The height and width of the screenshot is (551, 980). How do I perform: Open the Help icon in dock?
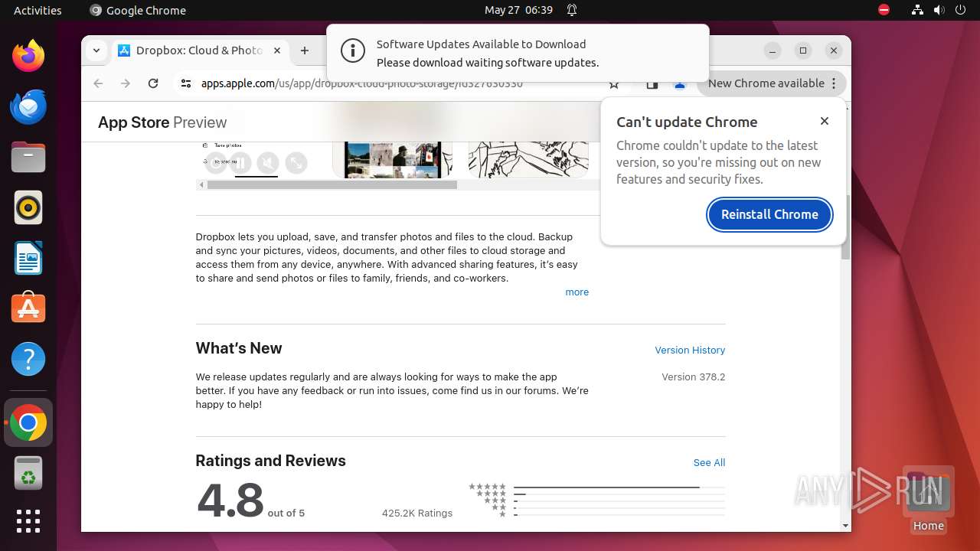28,359
